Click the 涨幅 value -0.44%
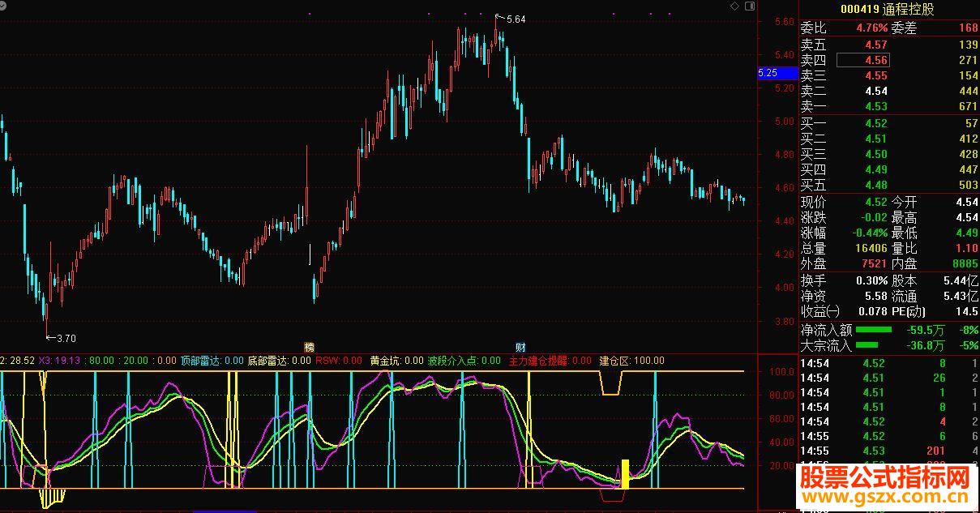This screenshot has height=513, width=980. pos(869,233)
